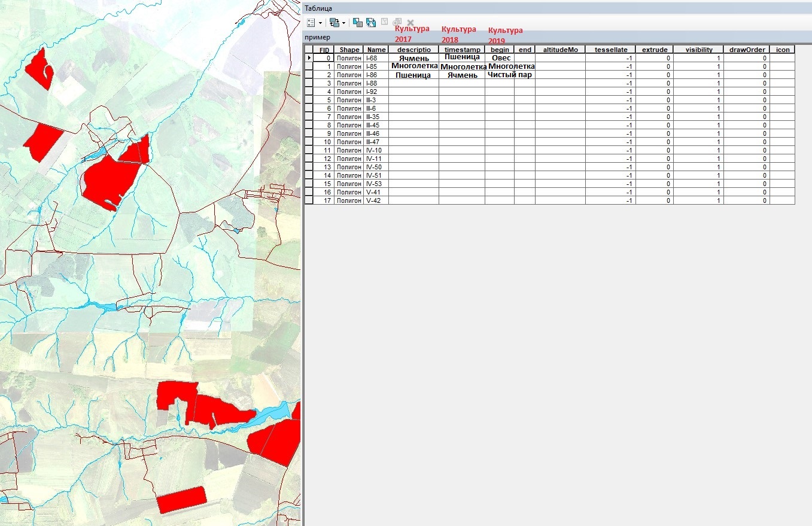Click the Switch Selection icon
Image resolution: width=812 pixels, height=526 pixels.
[x=371, y=23]
